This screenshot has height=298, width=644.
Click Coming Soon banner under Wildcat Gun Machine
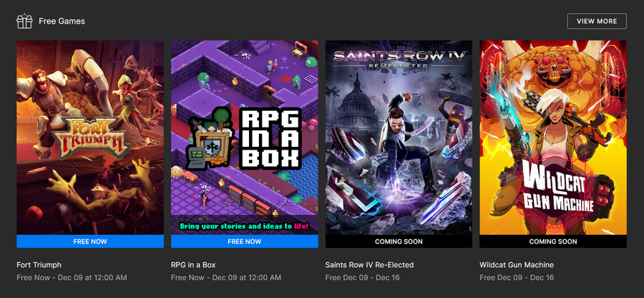[553, 241]
